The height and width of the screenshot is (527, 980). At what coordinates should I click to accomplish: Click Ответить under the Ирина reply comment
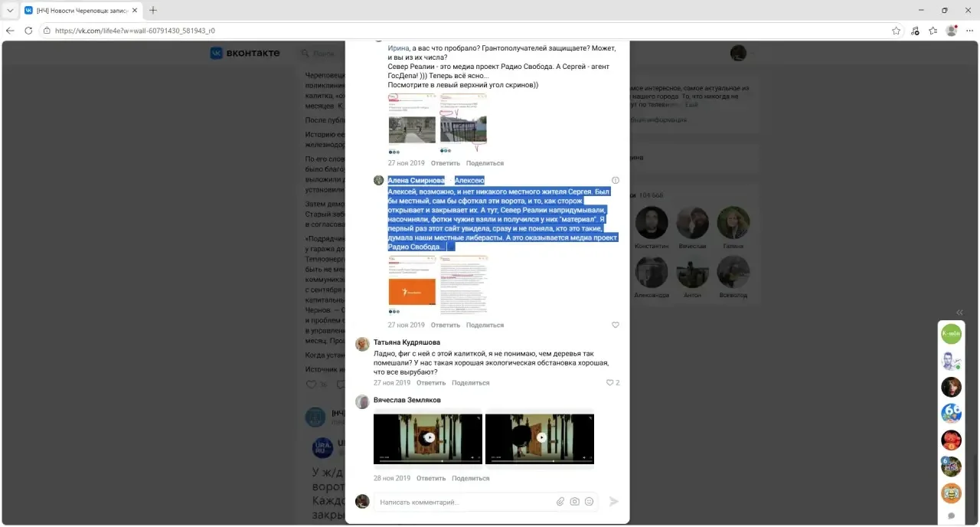click(446, 163)
